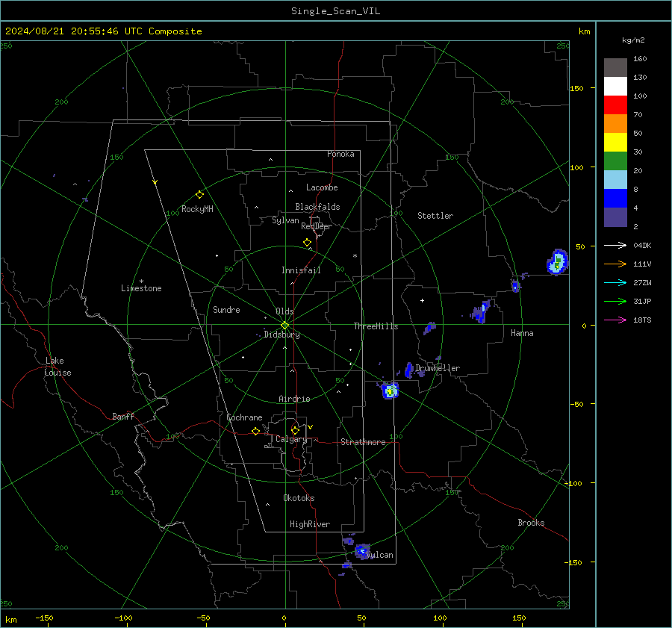Click the yellow radar-site diamond at map center
This screenshot has height=628, width=672.
click(x=284, y=326)
